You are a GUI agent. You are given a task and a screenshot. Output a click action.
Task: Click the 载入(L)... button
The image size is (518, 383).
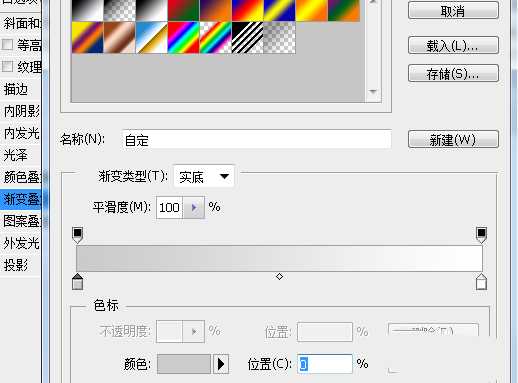tap(453, 45)
